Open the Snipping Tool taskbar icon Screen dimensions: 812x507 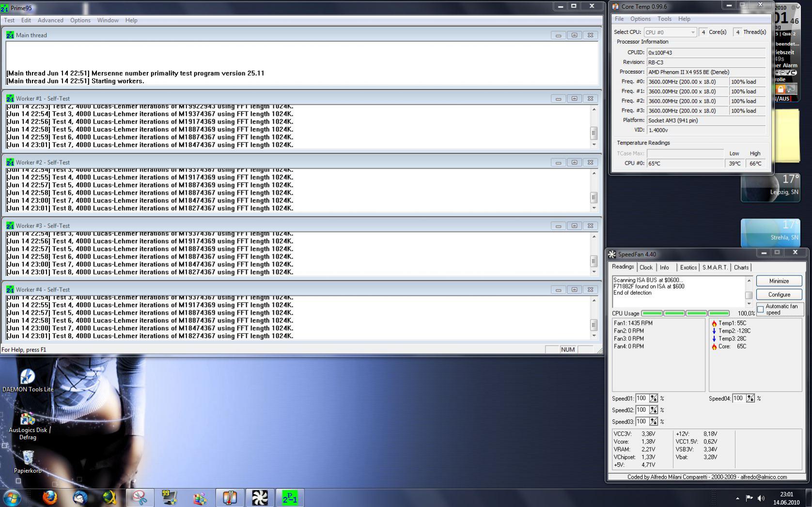tap(140, 497)
